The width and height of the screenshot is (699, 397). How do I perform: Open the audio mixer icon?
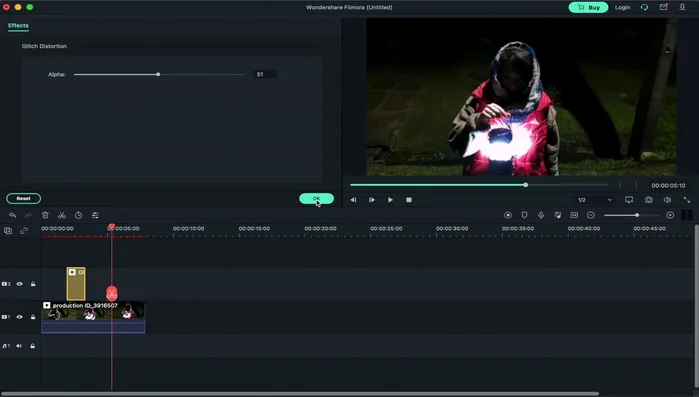coord(558,215)
